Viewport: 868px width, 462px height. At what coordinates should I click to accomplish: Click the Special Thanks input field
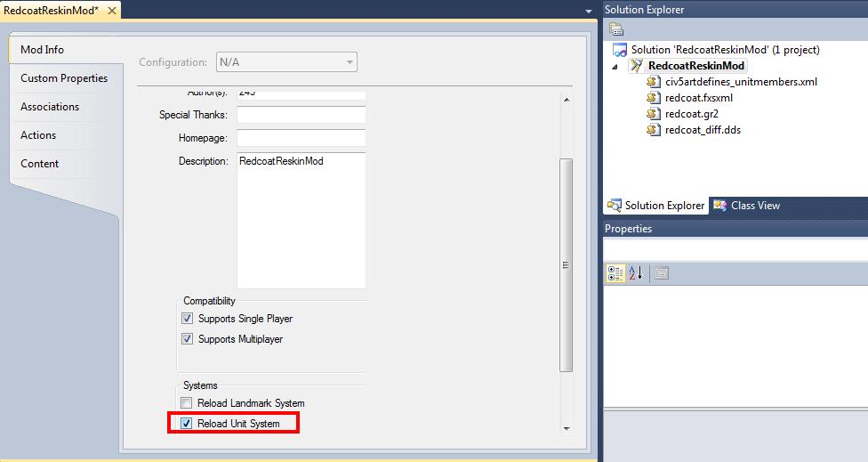(301, 115)
